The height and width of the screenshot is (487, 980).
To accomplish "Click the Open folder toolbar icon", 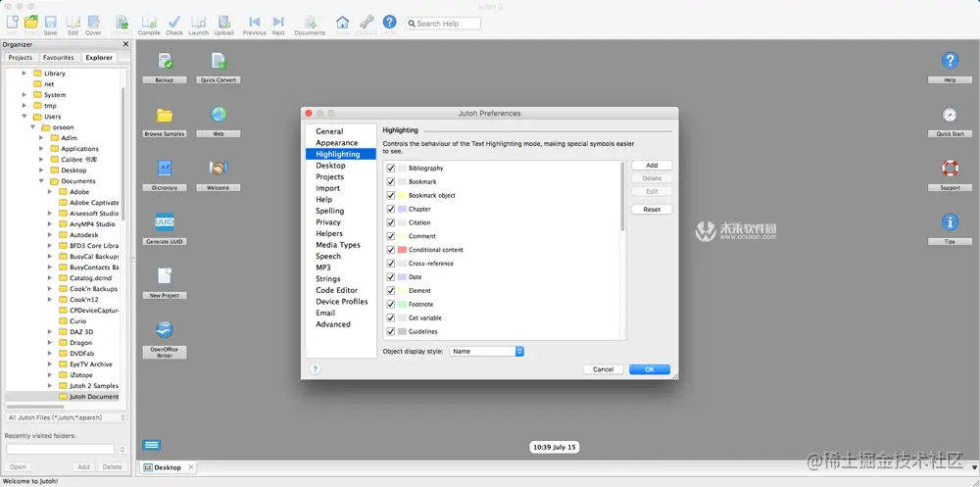I will 31,23.
